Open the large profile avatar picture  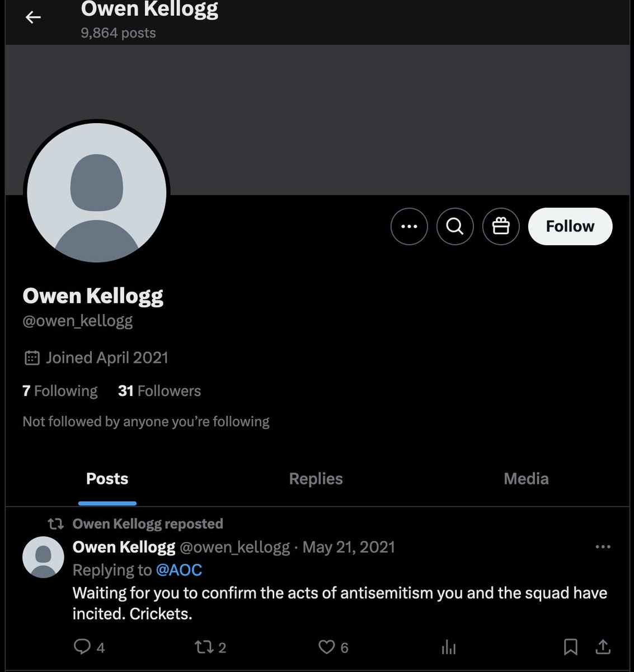97,192
